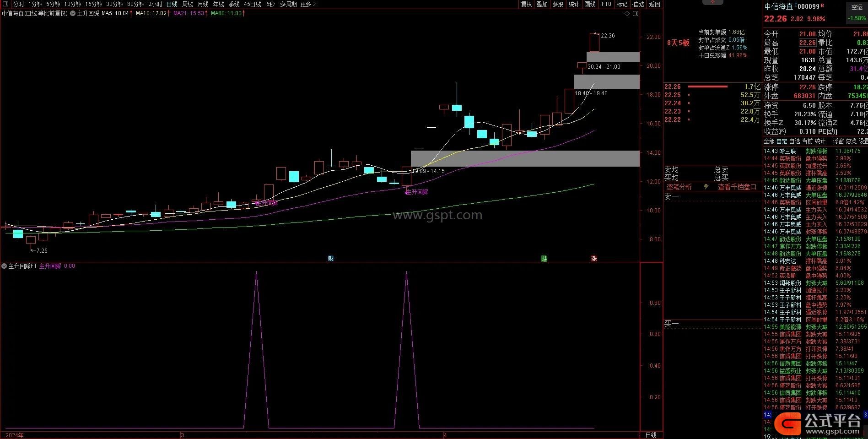The image size is (868, 439).
Task: Select the 多周期 multi-period view
Action: [x=288, y=4]
